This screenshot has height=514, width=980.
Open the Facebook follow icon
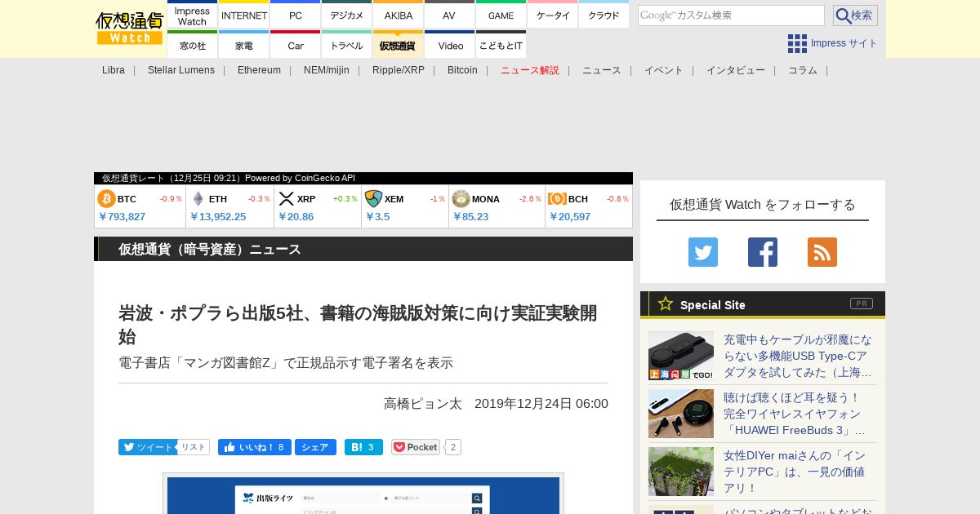763,252
